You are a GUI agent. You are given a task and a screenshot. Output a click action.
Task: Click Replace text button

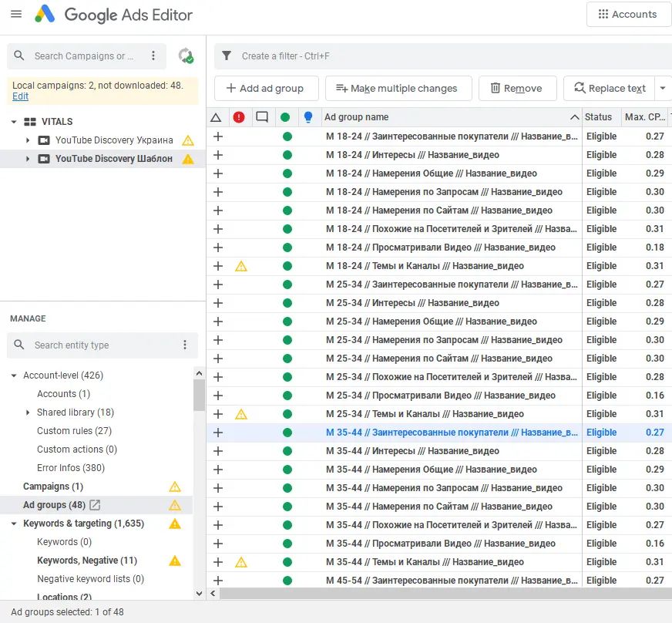[x=610, y=89]
